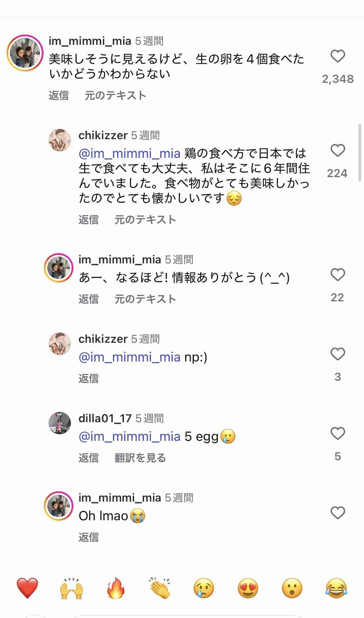Image resolution: width=364 pixels, height=618 pixels.
Task: Like the top comment with 2,348 likes
Action: 338,56
